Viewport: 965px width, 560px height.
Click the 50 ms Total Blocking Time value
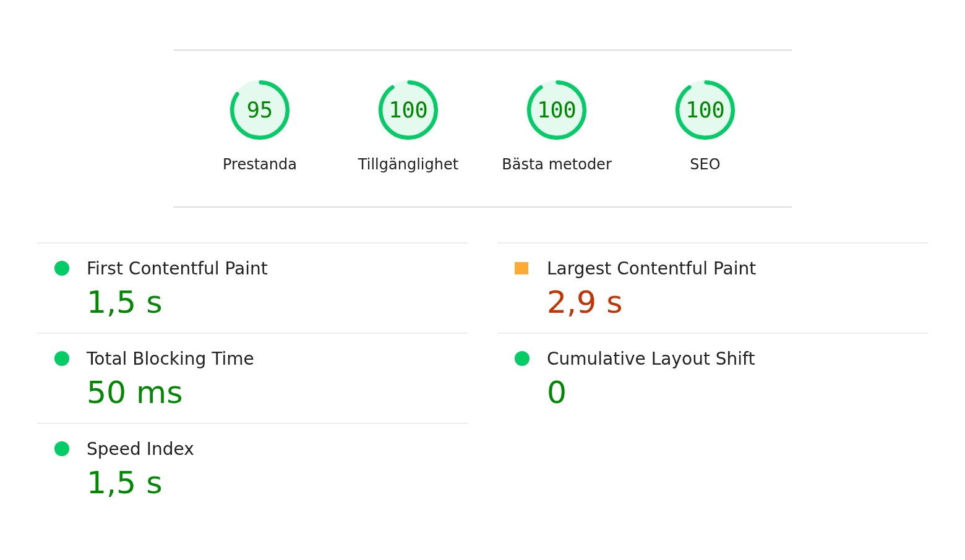(135, 393)
